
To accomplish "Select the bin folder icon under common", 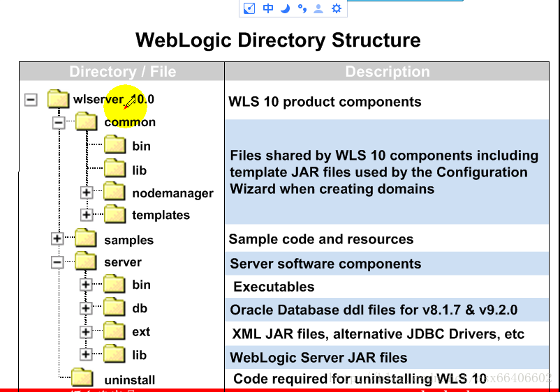I will [x=115, y=144].
